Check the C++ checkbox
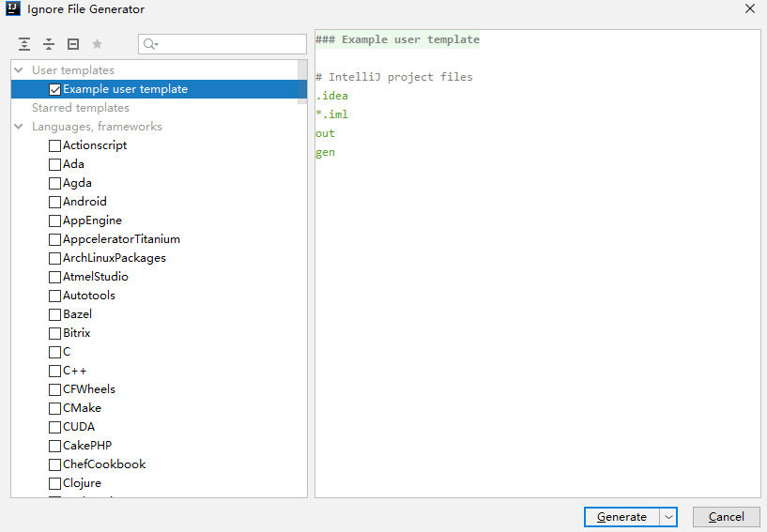This screenshot has width=767, height=532. click(x=54, y=372)
